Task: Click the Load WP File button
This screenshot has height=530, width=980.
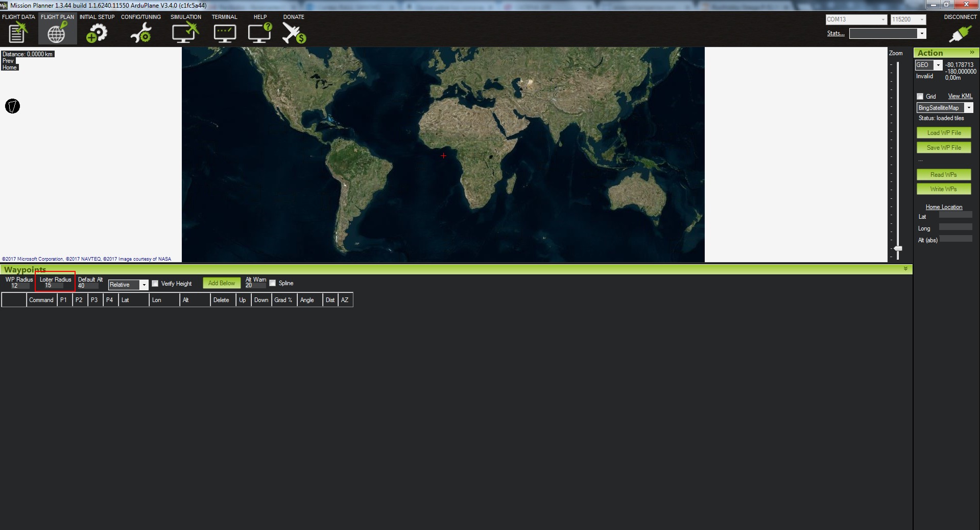Action: click(944, 133)
